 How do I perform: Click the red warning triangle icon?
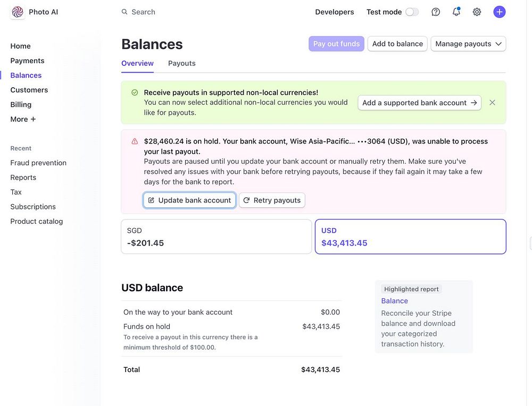click(135, 141)
